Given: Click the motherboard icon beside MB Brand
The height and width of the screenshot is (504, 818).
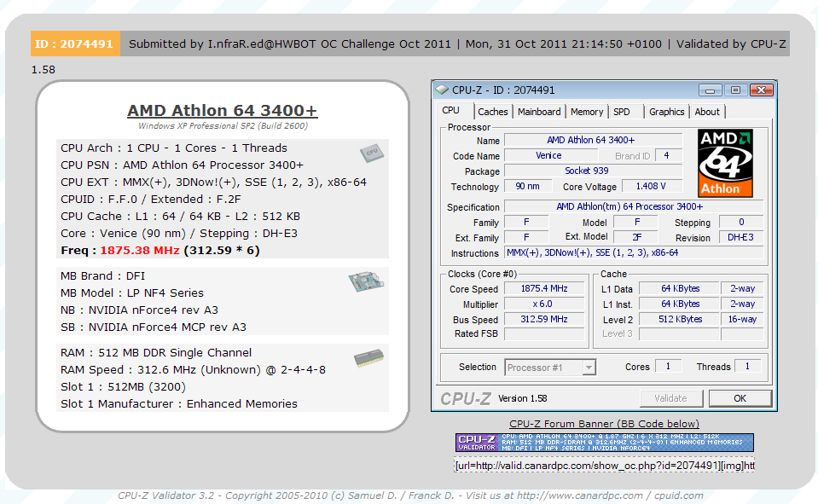Looking at the screenshot, I should [x=366, y=281].
